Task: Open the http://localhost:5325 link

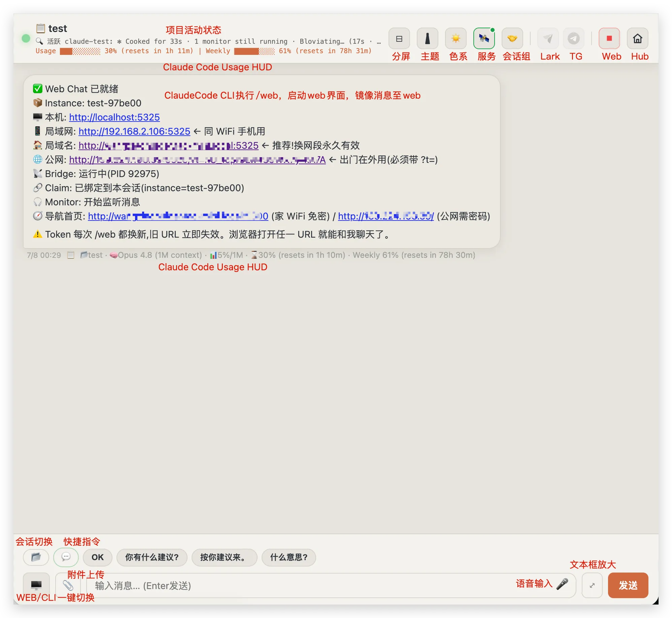Action: 114,117
